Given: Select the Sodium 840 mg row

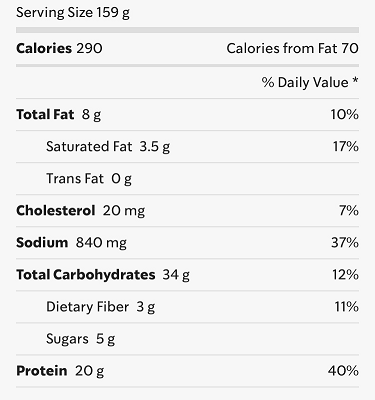Looking at the screenshot, I should (187, 242).
